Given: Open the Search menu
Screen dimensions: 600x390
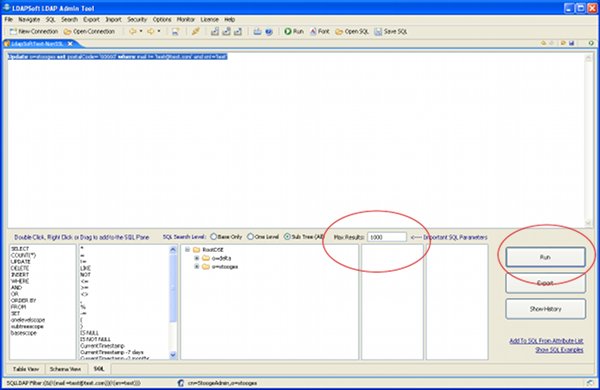Looking at the screenshot, I should pyautogui.click(x=69, y=20).
